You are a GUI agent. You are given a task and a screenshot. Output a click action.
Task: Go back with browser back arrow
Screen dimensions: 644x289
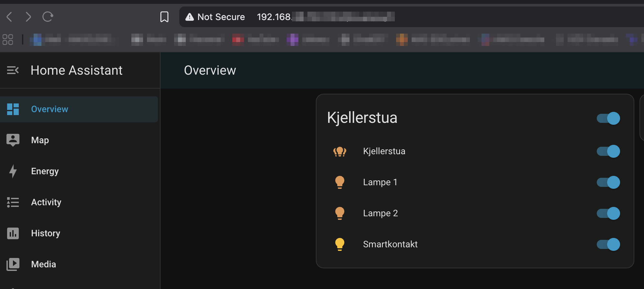pos(9,16)
